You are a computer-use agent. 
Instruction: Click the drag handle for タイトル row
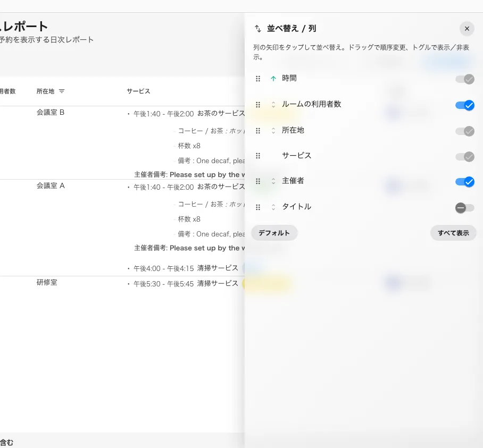(258, 207)
